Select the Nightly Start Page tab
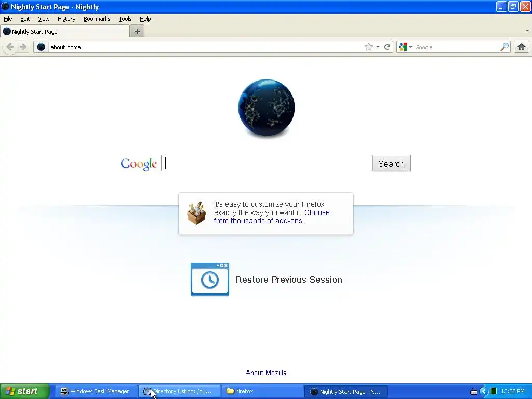Screen dimensions: 532x399 point(65,32)
